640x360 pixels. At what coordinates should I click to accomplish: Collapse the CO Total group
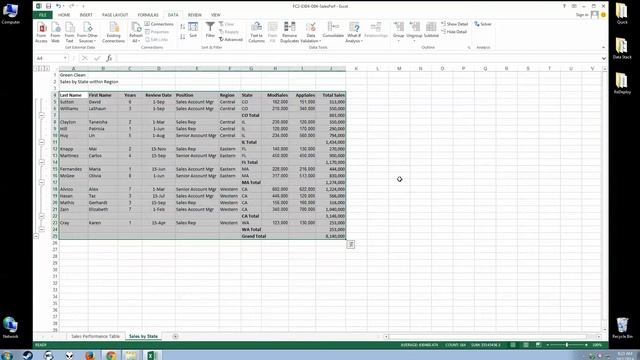[x=42, y=116]
